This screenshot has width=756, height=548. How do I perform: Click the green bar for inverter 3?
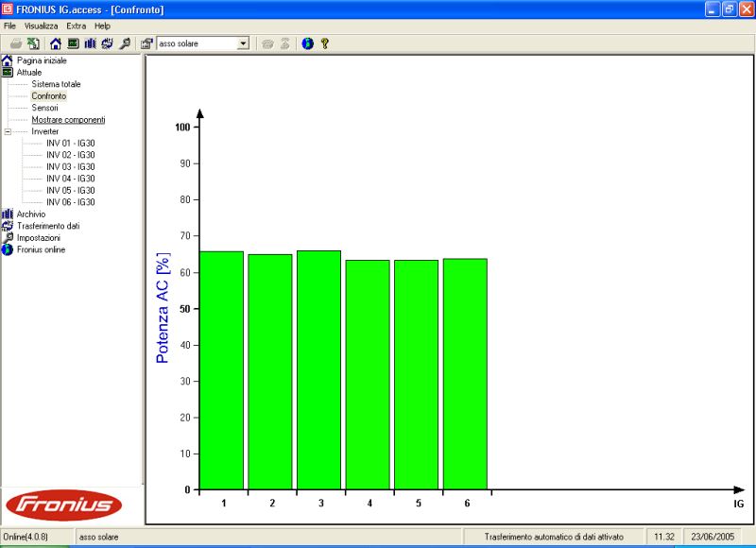(318, 370)
